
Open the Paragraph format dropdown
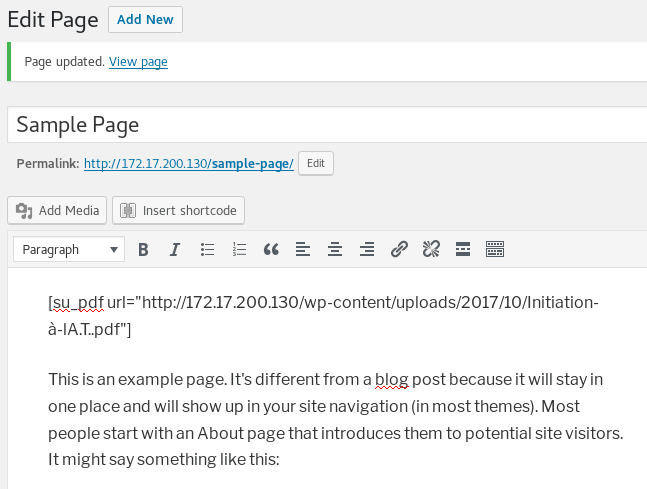click(69, 249)
